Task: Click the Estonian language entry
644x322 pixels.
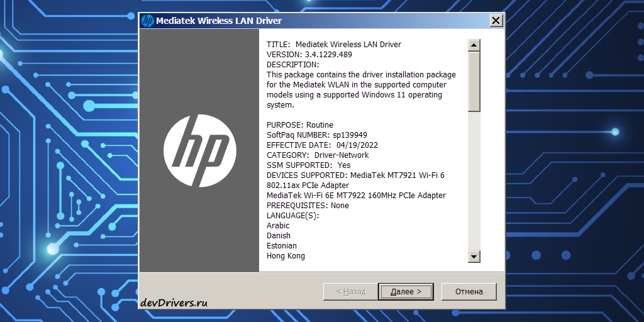Action: click(281, 246)
